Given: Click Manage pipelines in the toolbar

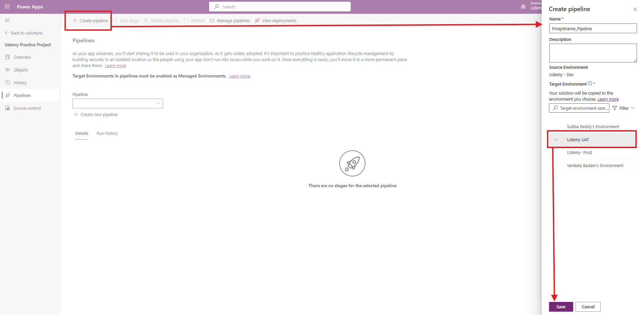Looking at the screenshot, I should (230, 20).
